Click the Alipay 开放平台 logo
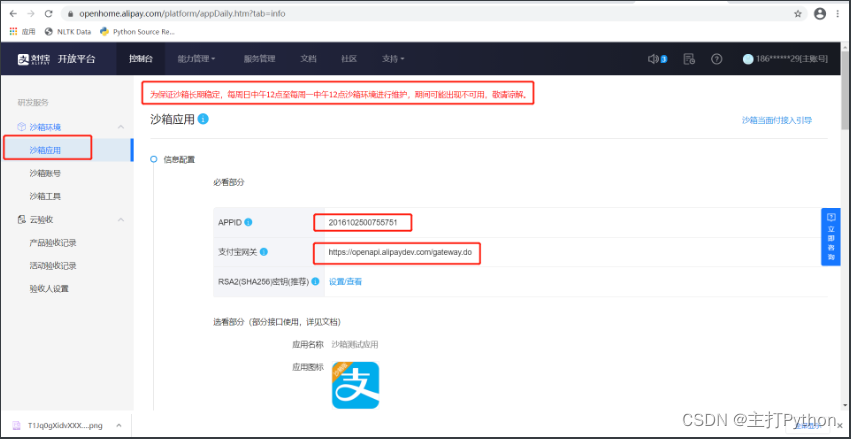 (56, 59)
